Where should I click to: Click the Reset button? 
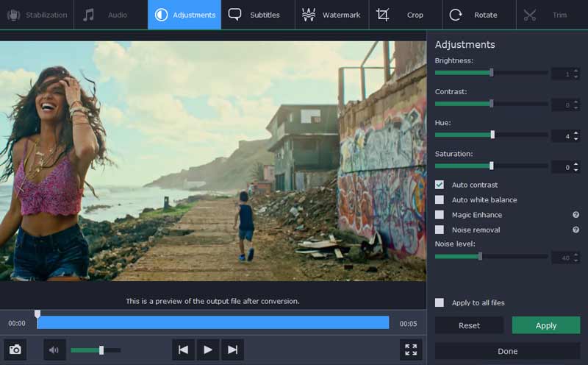coord(469,325)
